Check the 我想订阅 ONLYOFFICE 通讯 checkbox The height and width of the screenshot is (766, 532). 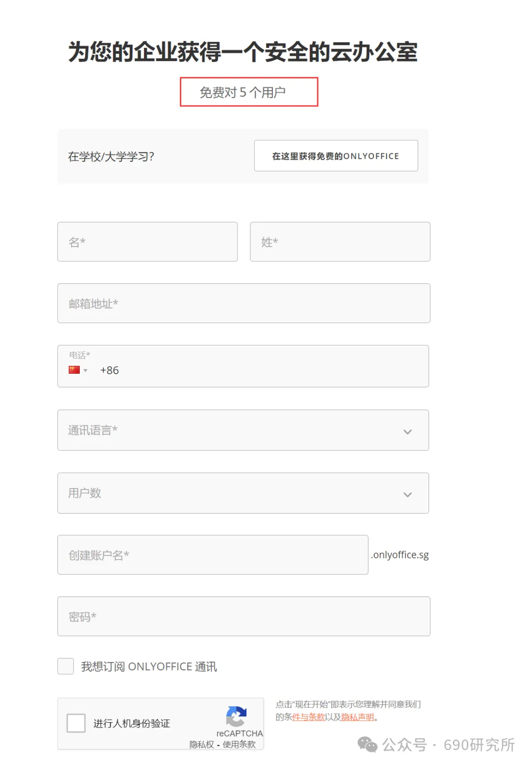point(66,666)
